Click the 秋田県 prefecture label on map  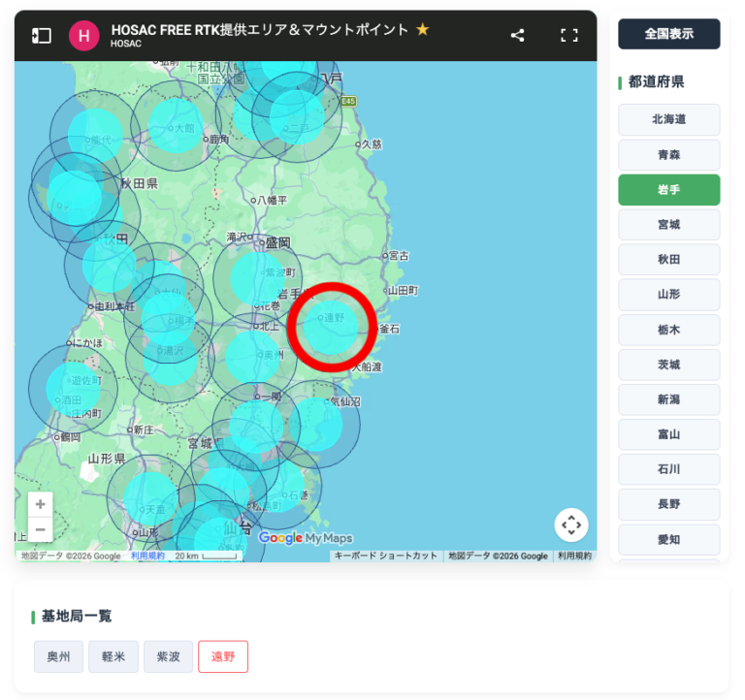click(140, 184)
